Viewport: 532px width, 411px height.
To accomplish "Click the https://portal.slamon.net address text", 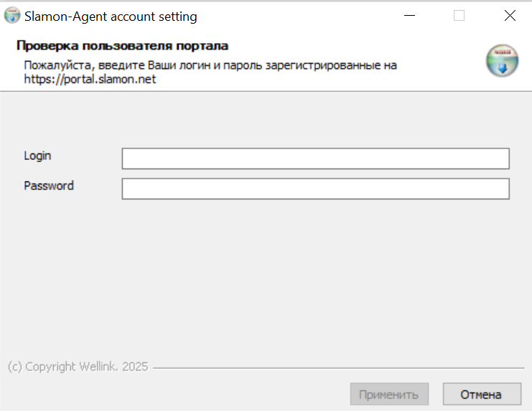I will pyautogui.click(x=90, y=79).
